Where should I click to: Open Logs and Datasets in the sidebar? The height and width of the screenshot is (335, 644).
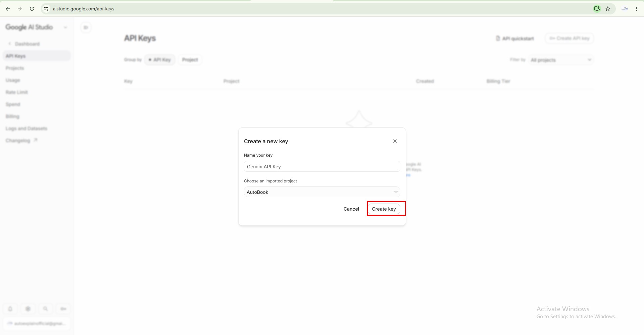[26, 128]
